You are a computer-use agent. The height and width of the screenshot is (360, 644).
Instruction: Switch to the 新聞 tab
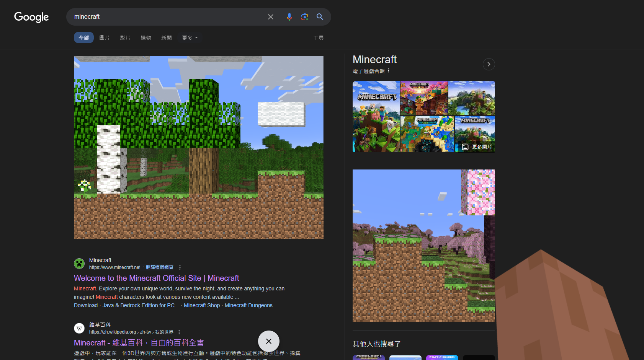click(167, 37)
